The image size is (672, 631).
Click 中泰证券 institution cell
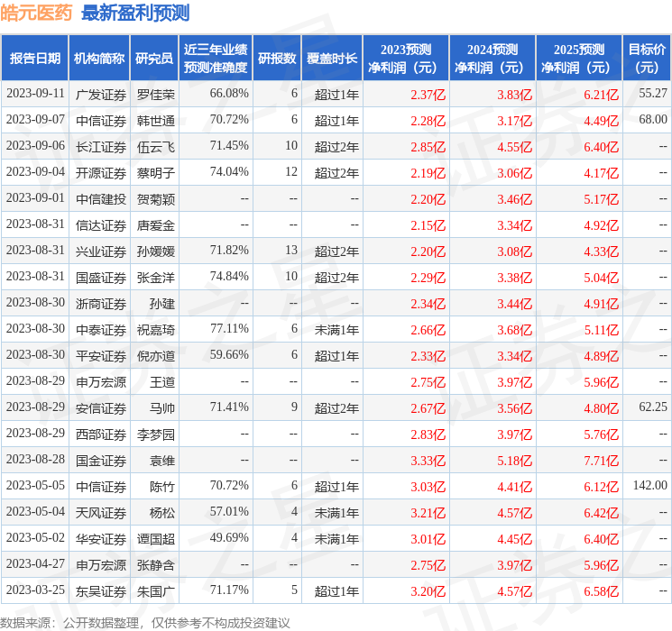click(101, 330)
